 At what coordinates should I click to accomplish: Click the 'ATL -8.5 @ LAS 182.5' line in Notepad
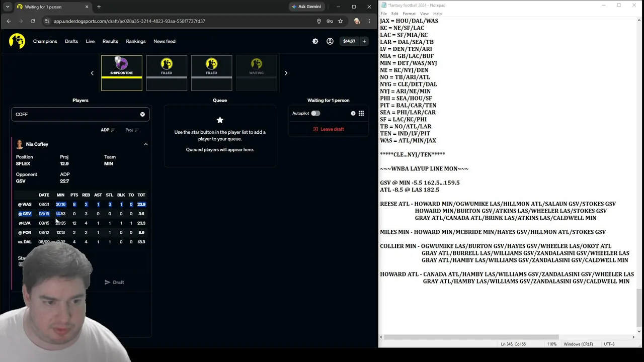pos(410,190)
